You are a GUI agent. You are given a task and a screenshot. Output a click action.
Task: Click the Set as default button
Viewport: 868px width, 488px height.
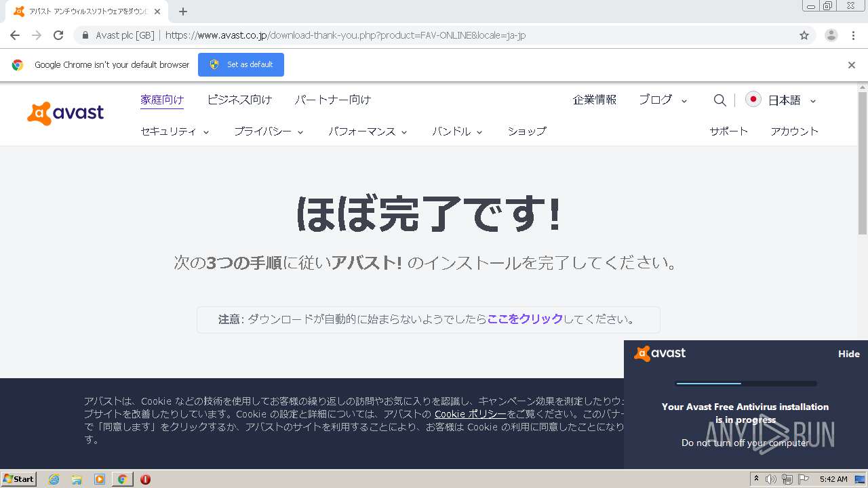click(241, 64)
